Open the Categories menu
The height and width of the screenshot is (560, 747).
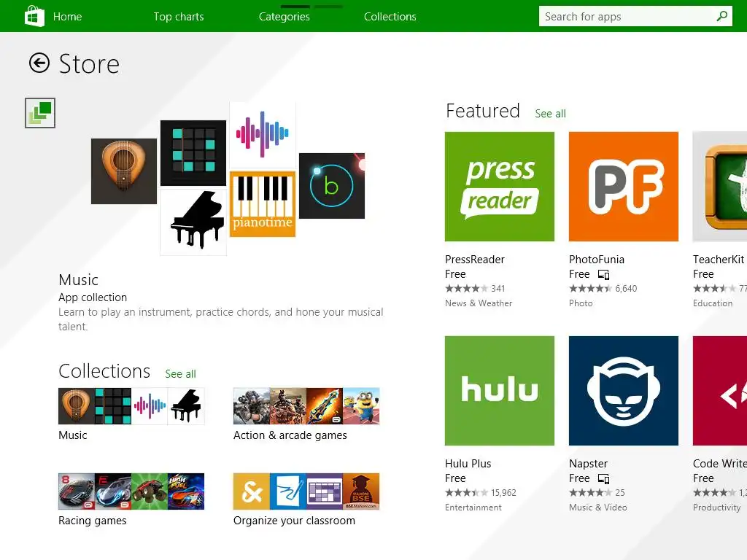click(x=285, y=17)
